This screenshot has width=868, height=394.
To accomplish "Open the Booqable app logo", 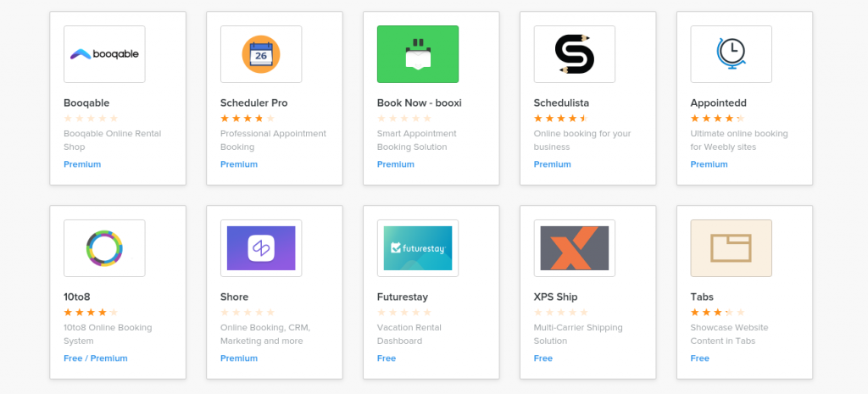I will click(x=104, y=54).
